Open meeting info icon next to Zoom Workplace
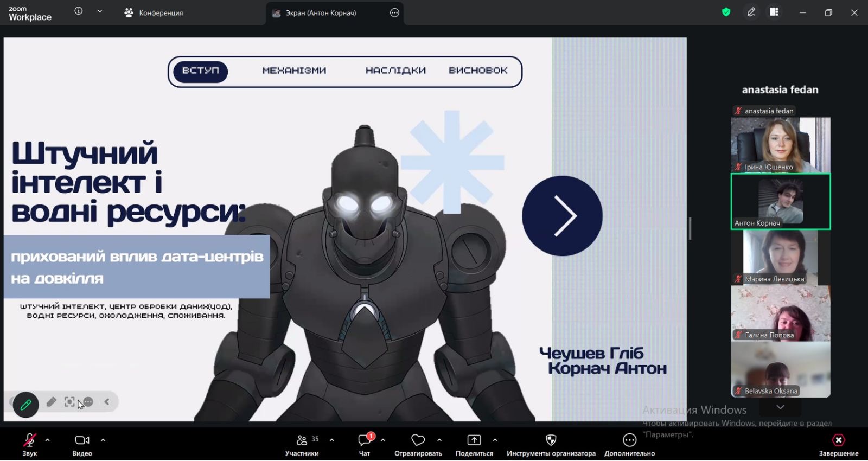Image resolution: width=868 pixels, height=461 pixels. 79,11
